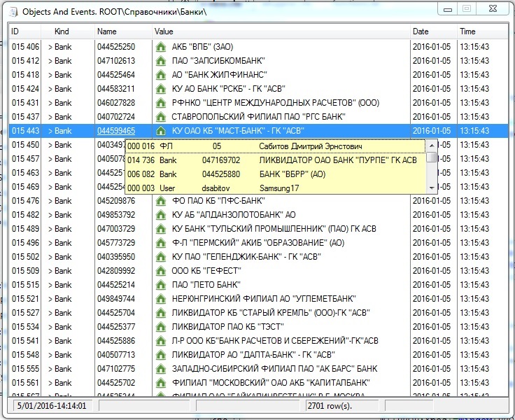Click the house icon next to ПАО "ЛЕТО БАНК"
Image resolution: width=515 pixels, height=420 pixels.
(160, 285)
